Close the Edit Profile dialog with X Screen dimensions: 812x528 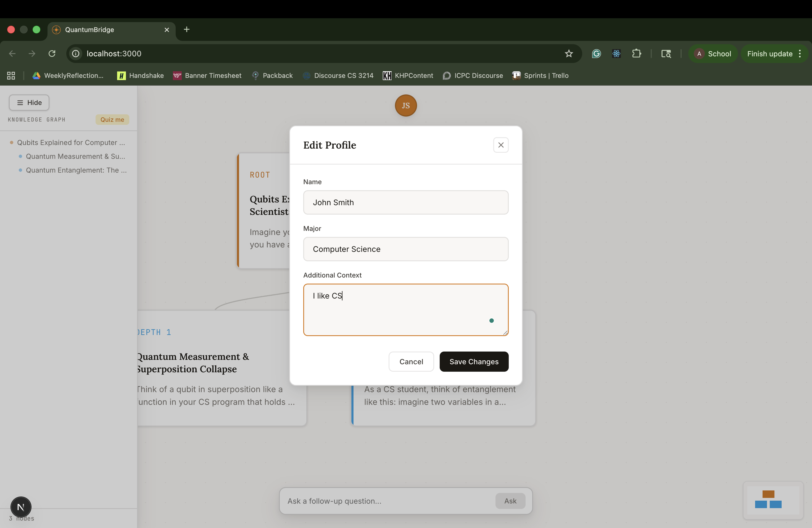(500, 145)
